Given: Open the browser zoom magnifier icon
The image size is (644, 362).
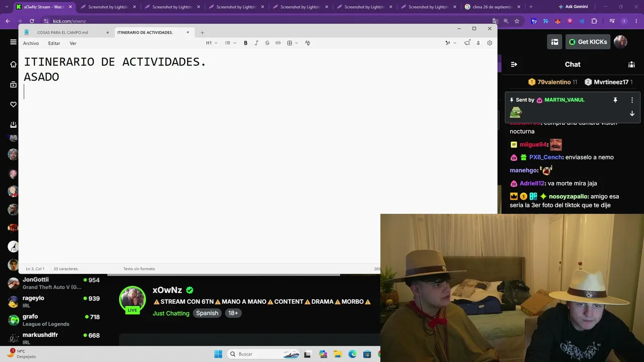Looking at the screenshot, I should click(x=506, y=21).
